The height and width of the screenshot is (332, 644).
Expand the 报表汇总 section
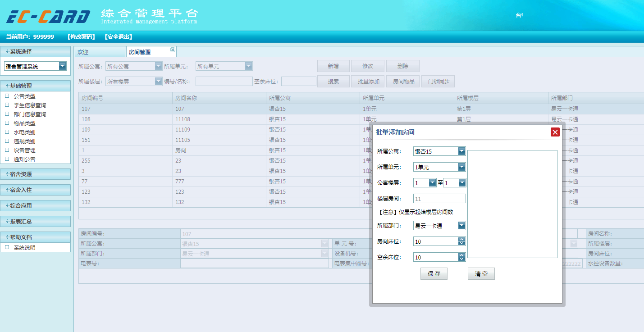click(35, 221)
